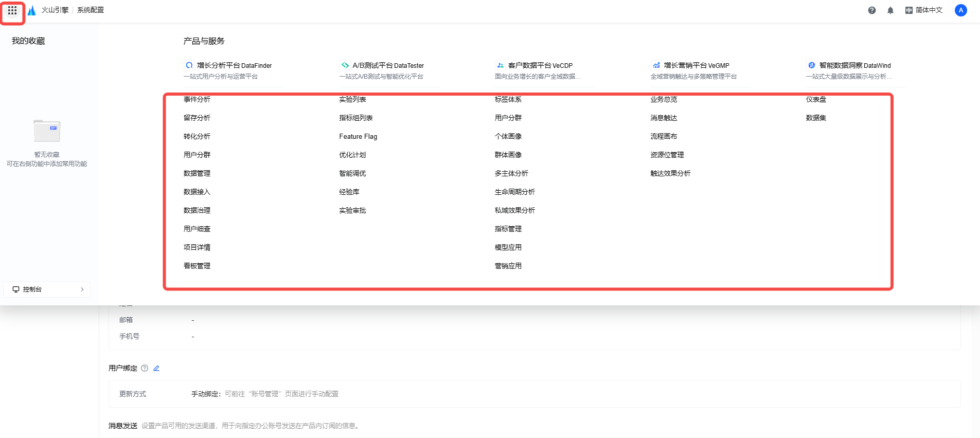This screenshot has width=980, height=438.
Task: Open 指标组列表 under DataTester
Action: pos(356,118)
